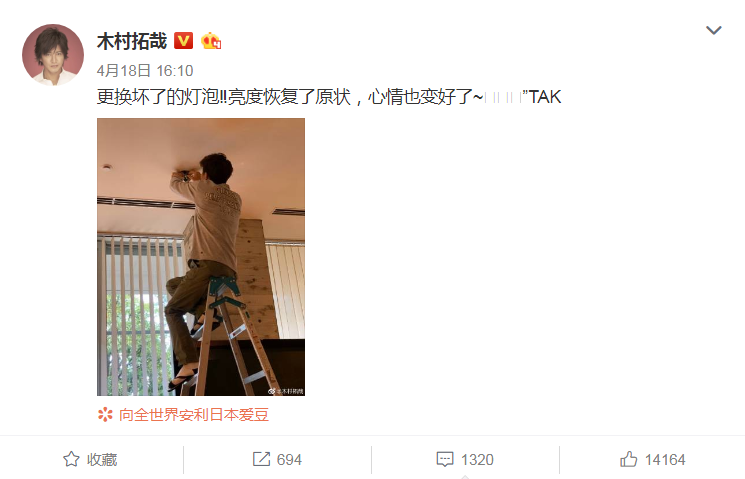Click the 收藏 label
The image size is (745, 479).
click(x=102, y=460)
